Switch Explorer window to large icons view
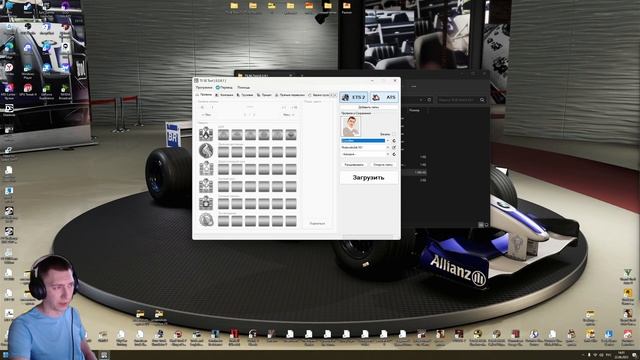The height and width of the screenshot is (360, 640). pyautogui.click(x=486, y=225)
